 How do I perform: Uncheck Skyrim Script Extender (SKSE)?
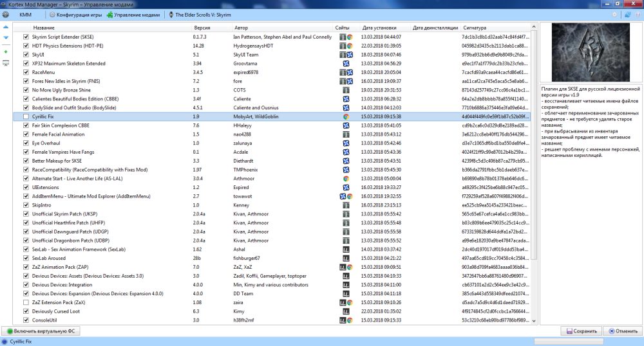point(26,37)
